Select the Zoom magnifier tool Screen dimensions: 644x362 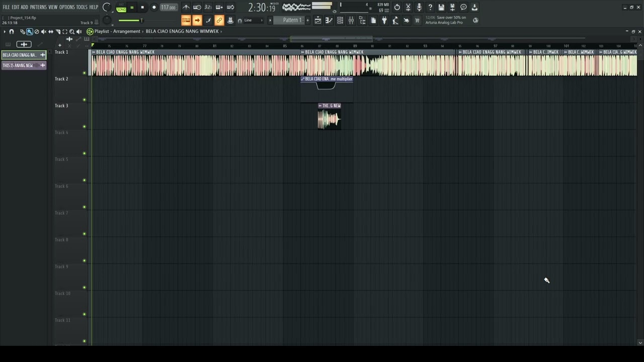click(x=71, y=32)
